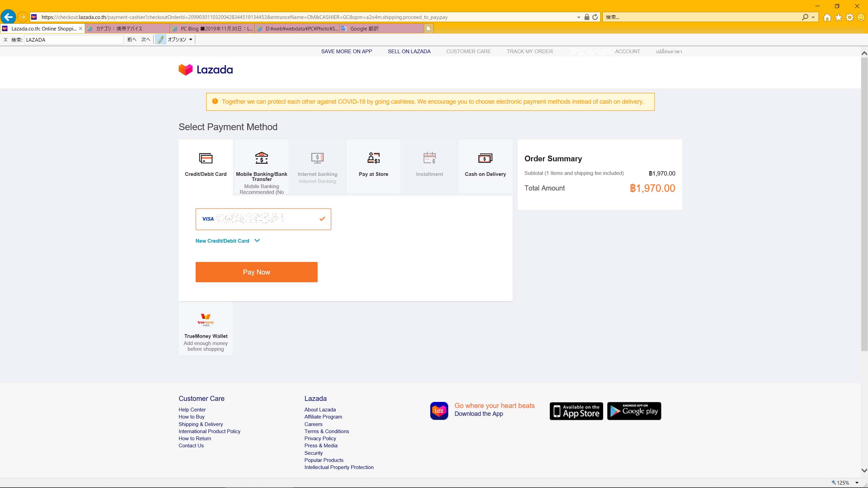The width and height of the screenshot is (868, 488).
Task: Open the Shipping & Delivery link
Action: click(201, 424)
